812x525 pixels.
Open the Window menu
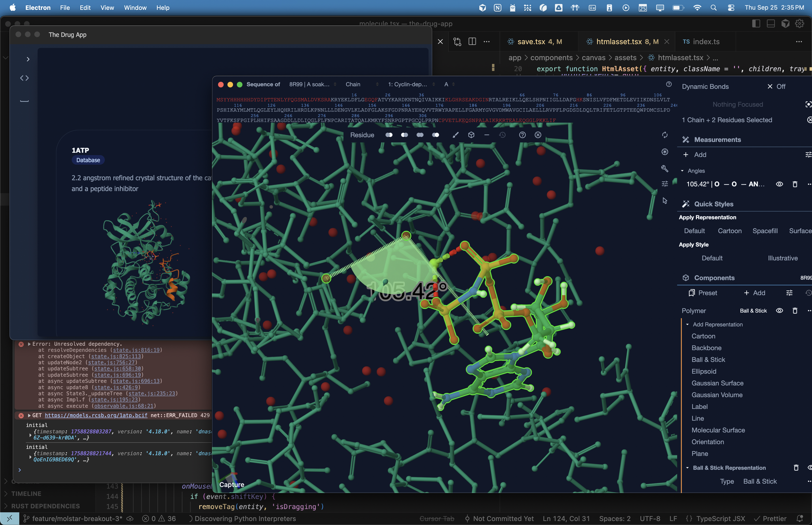(135, 8)
